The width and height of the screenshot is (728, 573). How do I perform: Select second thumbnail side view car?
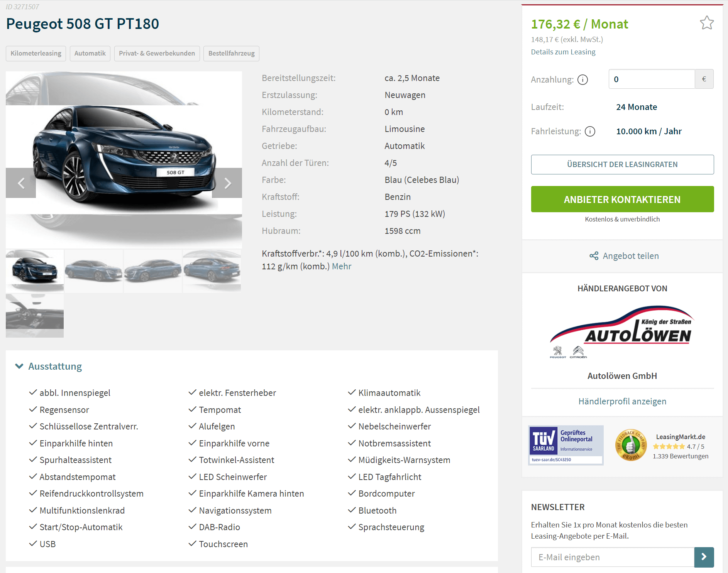[x=93, y=270]
